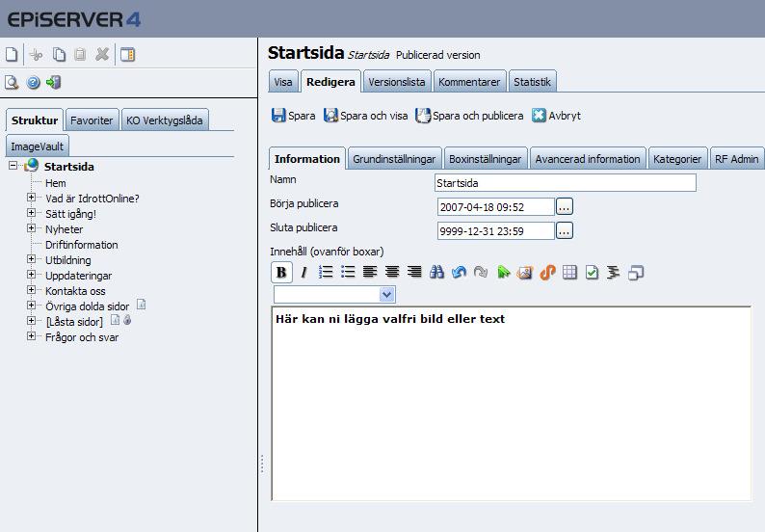Insert a bulleted list
765x532 pixels.
point(348,272)
